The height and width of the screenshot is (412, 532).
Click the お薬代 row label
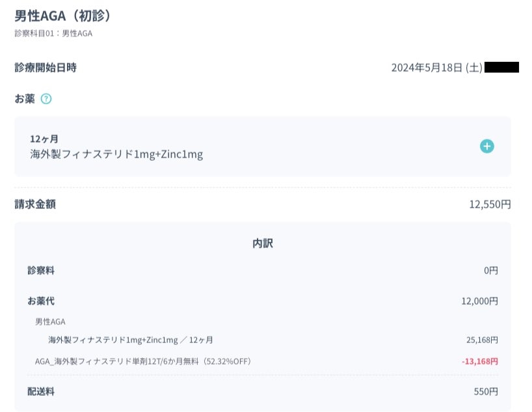[41, 301]
